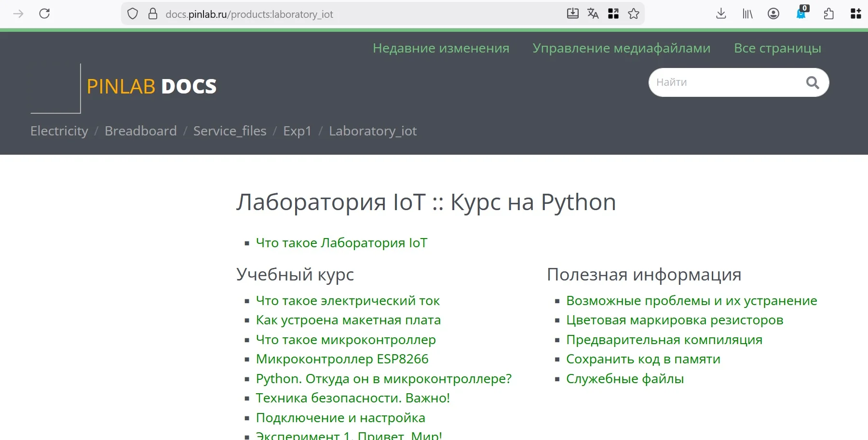Bookmark this page with the star icon

tap(634, 14)
